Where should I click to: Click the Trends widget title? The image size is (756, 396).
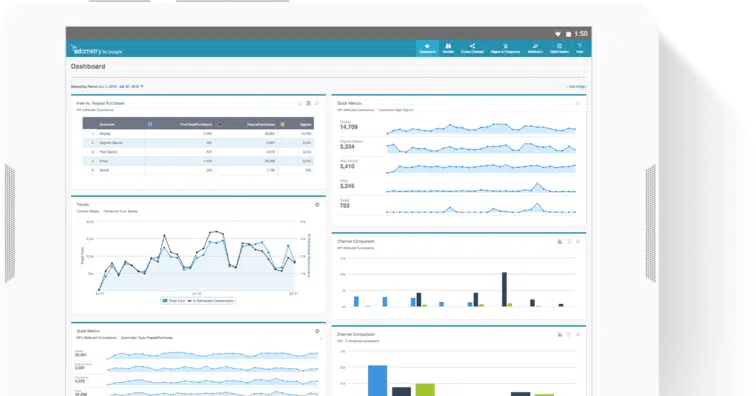click(82, 205)
